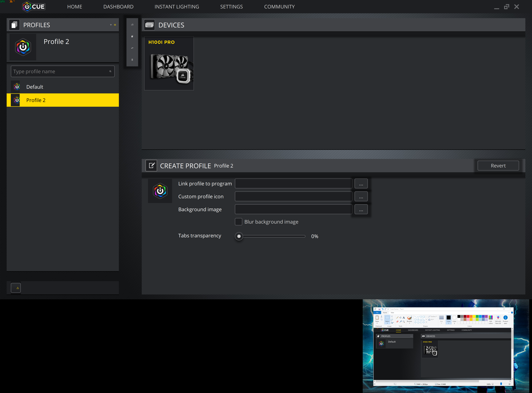Click the profile icon in Create Profile panel
Viewport: 532px width, 393px height.
[160, 191]
